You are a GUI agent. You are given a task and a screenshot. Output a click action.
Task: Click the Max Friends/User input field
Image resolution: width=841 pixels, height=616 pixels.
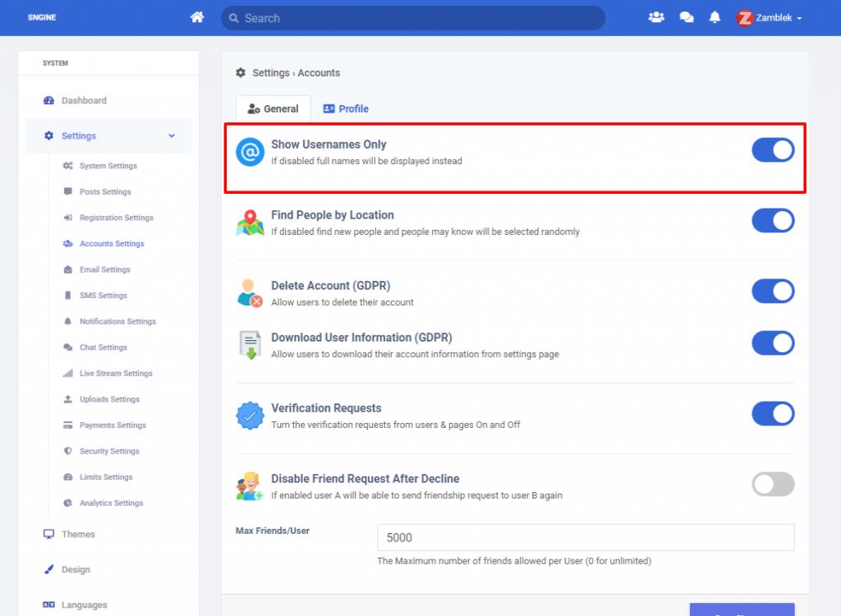point(586,538)
